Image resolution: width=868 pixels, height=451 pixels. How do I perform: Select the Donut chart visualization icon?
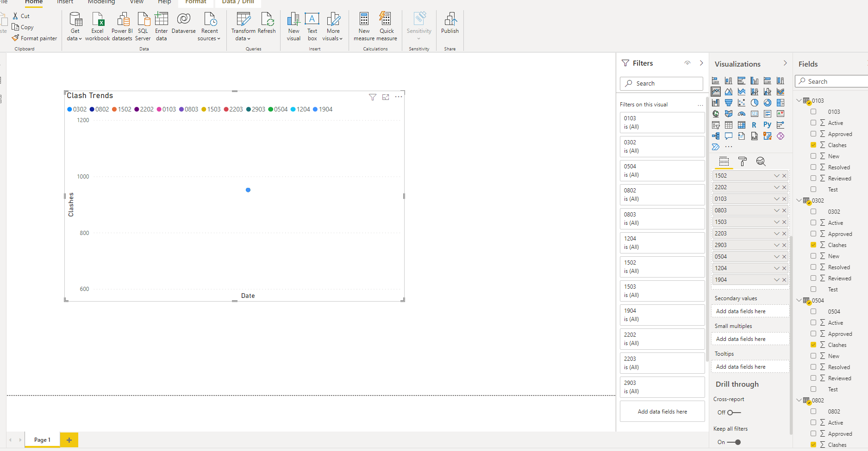[x=768, y=103]
